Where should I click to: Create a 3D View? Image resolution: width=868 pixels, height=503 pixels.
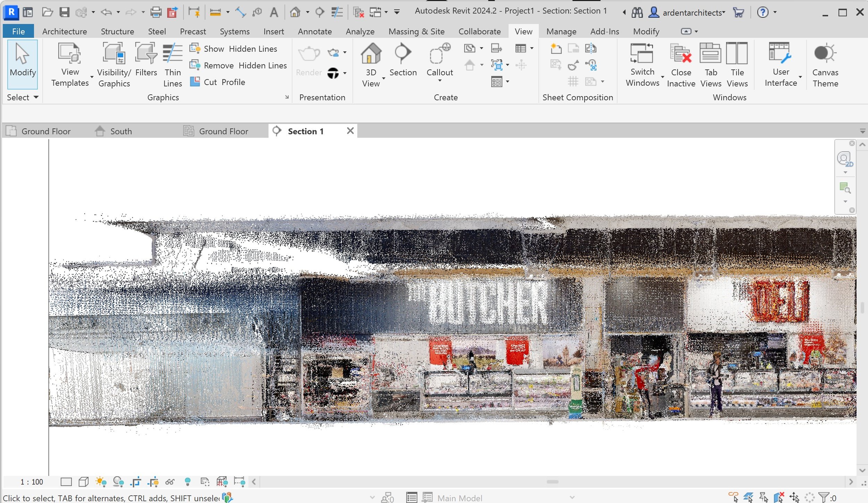(371, 65)
